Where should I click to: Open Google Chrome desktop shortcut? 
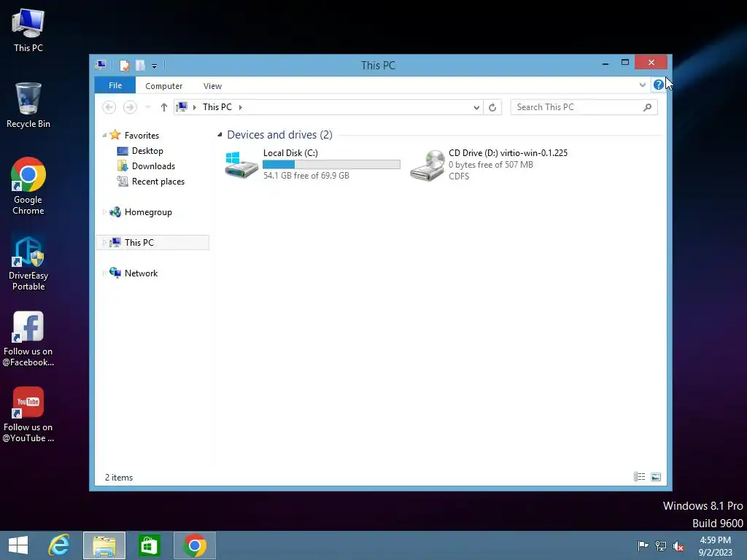[28, 186]
